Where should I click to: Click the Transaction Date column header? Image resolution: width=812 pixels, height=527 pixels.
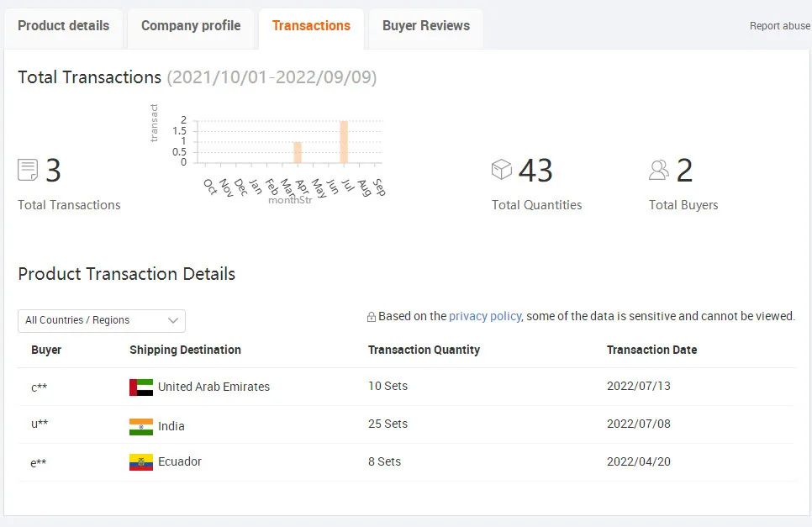pos(651,350)
